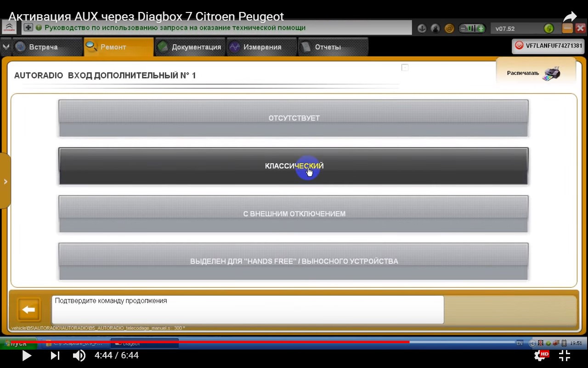The image size is (588, 368).
Task: Play the paused video
Action: 27,356
